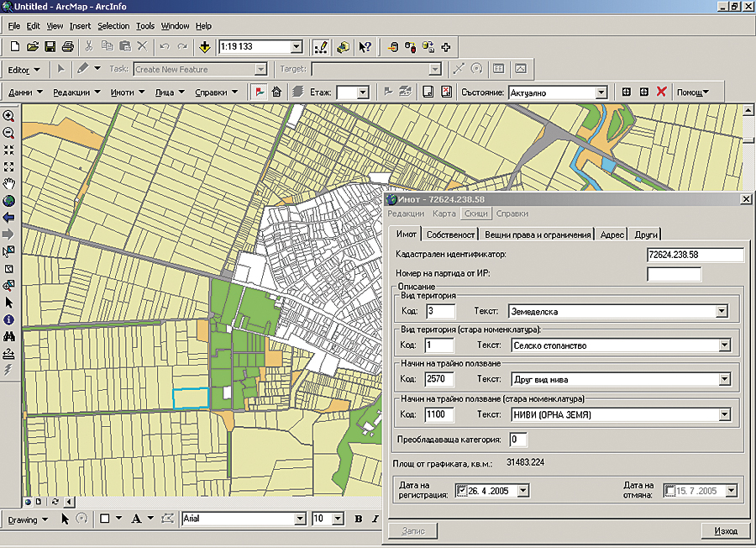
Task: Open the Editor dropdown button
Action: [x=23, y=70]
